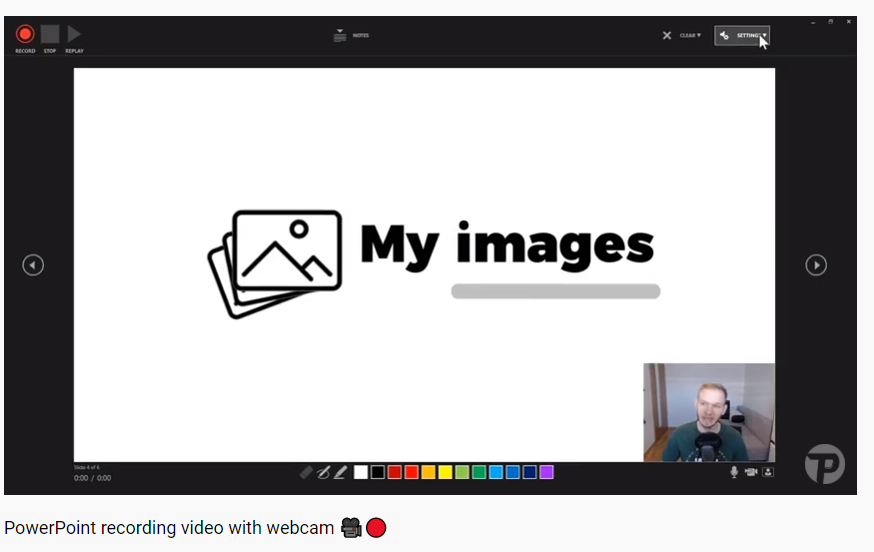The width and height of the screenshot is (874, 552).
Task: Select the Pen ink tool
Action: point(323,473)
